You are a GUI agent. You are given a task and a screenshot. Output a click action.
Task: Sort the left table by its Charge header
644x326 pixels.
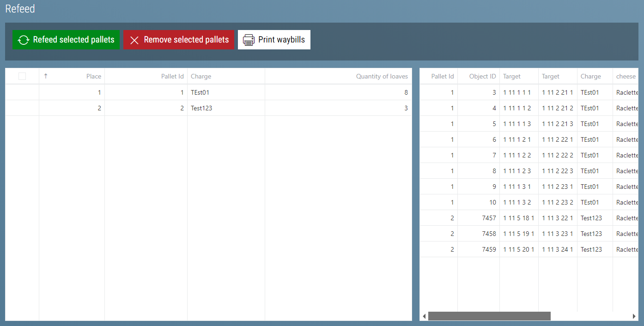point(201,76)
